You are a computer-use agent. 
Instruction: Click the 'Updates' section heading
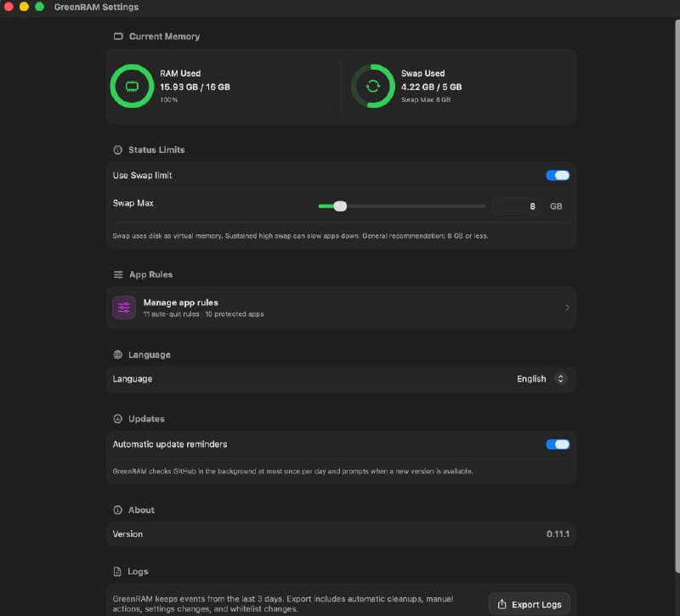[x=146, y=419]
